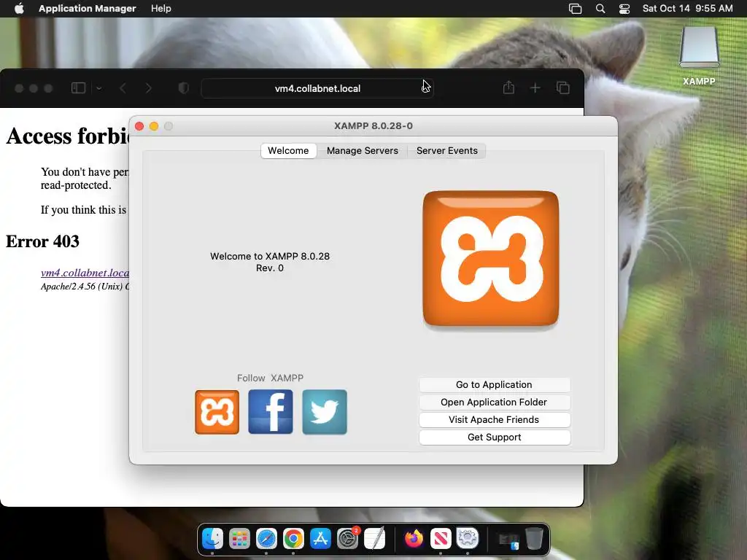The image size is (747, 560).
Task: Open Google Chrome from the Dock
Action: (x=293, y=539)
